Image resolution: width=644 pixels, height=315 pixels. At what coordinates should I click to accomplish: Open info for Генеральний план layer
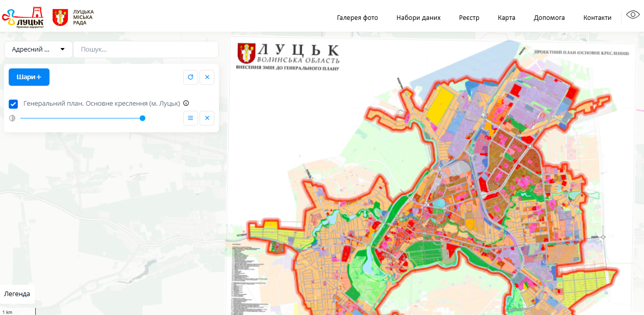click(x=186, y=103)
